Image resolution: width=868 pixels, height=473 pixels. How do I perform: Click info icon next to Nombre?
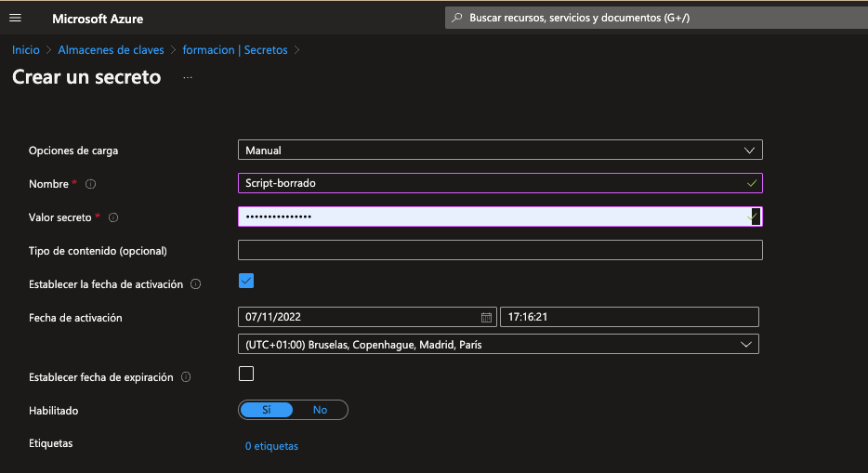click(x=91, y=184)
